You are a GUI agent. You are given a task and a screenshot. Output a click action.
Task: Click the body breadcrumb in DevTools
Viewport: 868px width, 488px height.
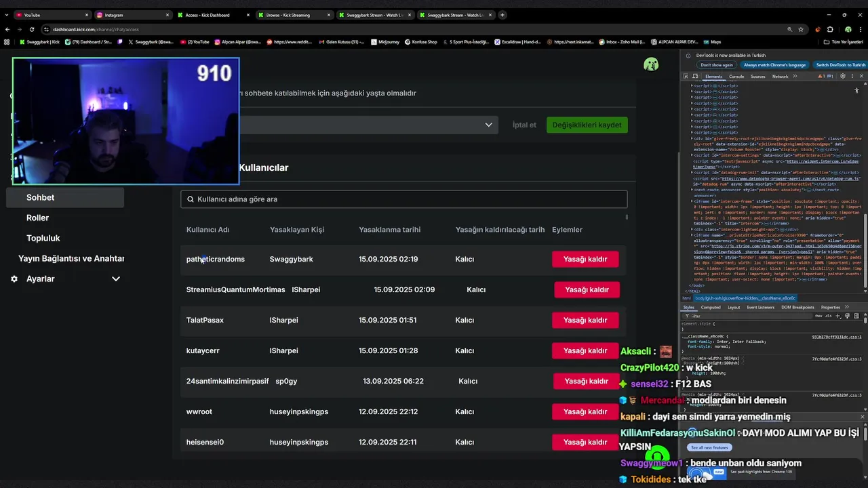pos(745,298)
